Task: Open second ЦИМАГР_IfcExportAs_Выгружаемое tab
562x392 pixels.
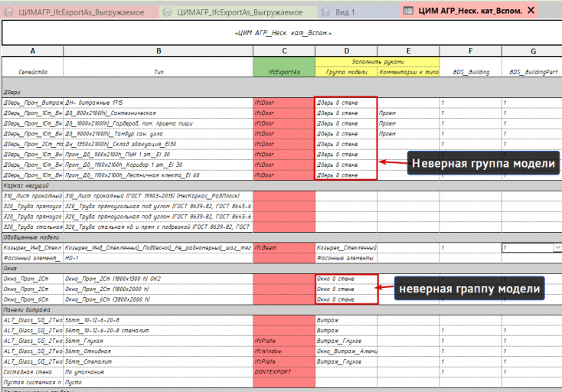Action: (x=238, y=12)
